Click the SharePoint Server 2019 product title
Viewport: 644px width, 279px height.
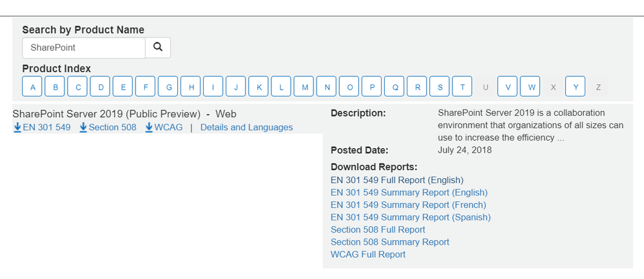pyautogui.click(x=124, y=113)
